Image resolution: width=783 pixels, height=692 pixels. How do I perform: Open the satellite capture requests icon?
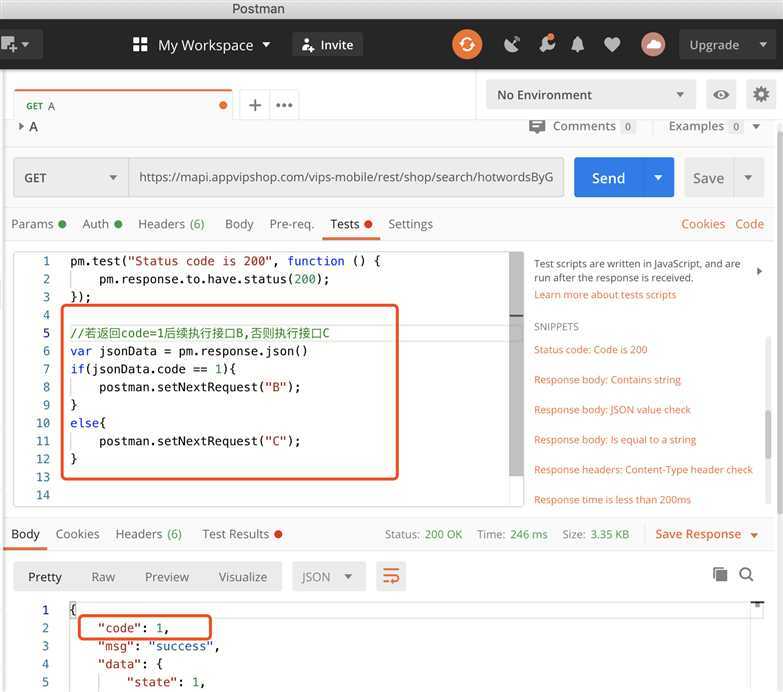[511, 44]
